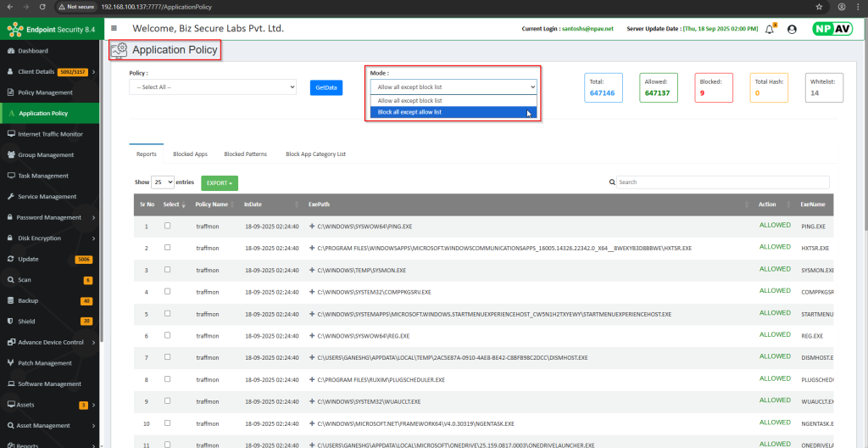Check the checkbox for row 1
Image resolution: width=868 pixels, height=448 pixels.
point(168,226)
